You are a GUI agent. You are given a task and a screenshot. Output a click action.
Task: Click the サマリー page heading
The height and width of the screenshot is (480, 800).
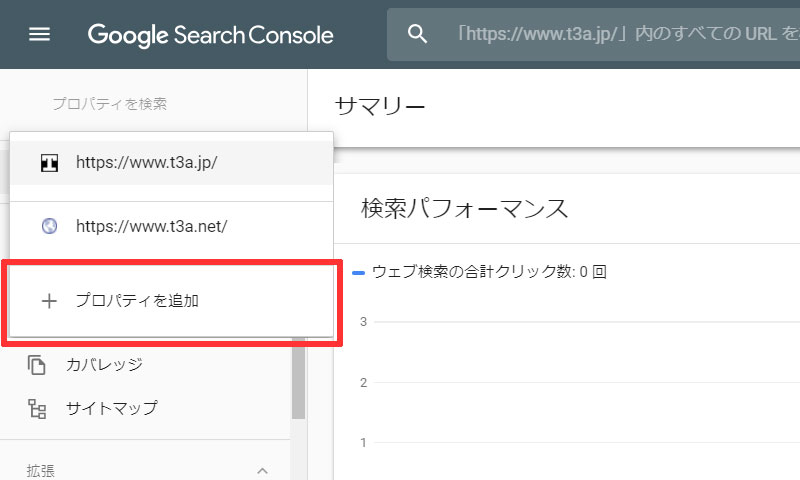pyautogui.click(x=380, y=106)
